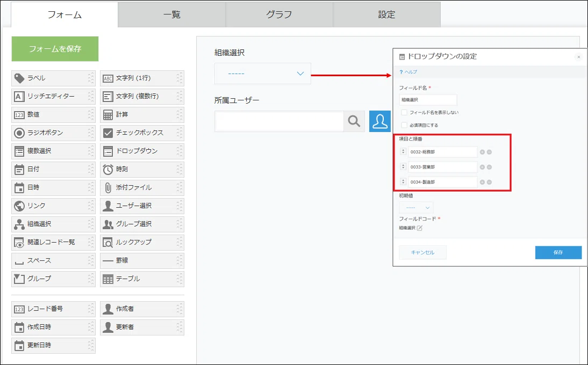
Task: Select the ラジオボタン field item
Action: pos(53,133)
